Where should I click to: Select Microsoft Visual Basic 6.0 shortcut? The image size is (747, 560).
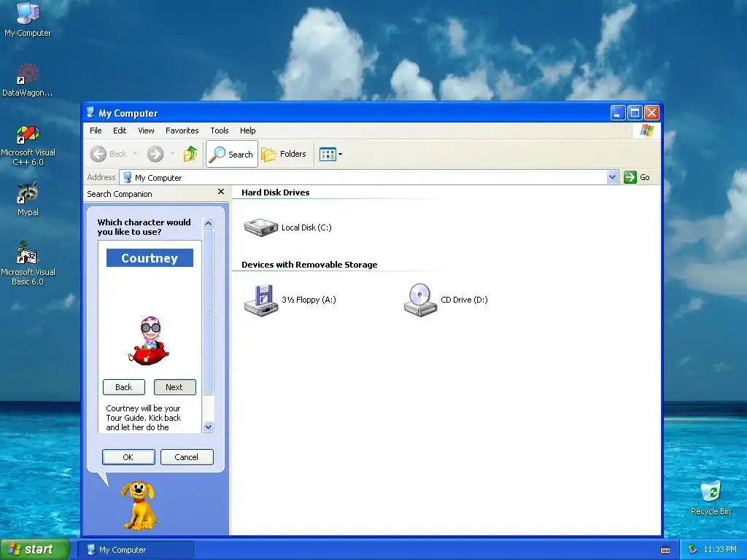(x=28, y=263)
